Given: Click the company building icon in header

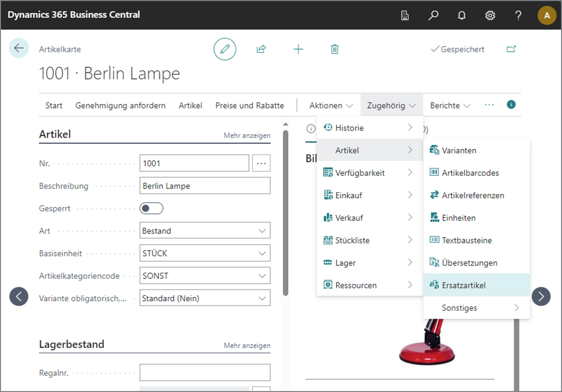Looking at the screenshot, I should [x=405, y=15].
